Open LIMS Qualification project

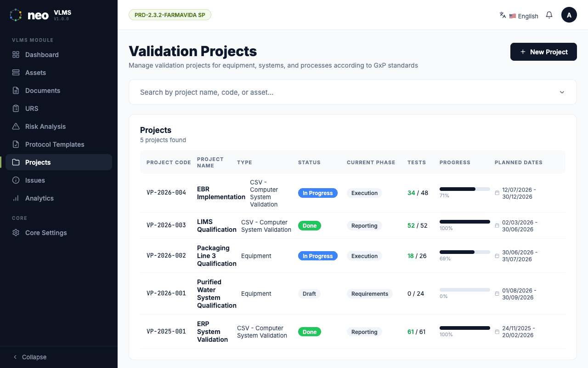(217, 226)
